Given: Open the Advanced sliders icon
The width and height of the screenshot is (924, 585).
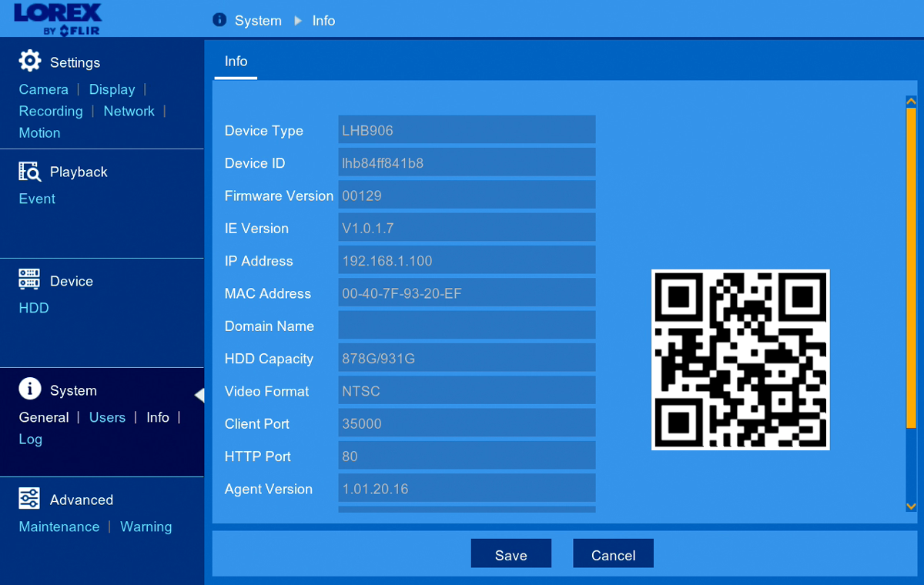Looking at the screenshot, I should tap(29, 498).
